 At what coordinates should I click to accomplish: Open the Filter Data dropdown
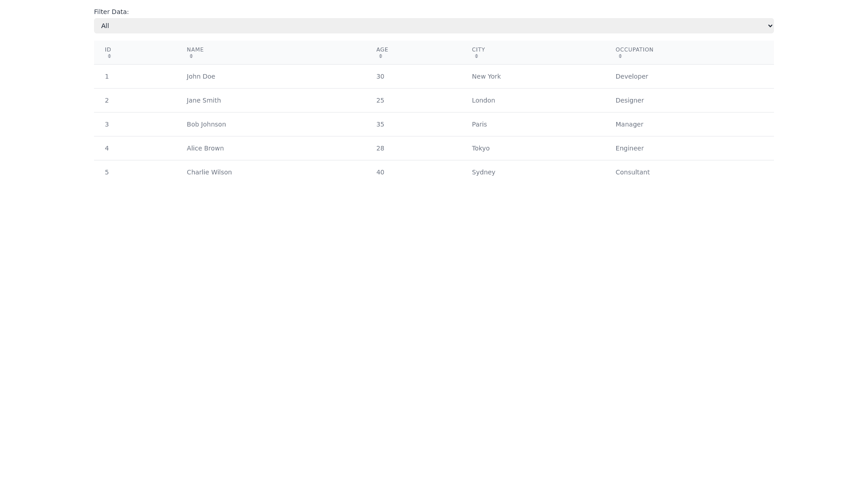pyautogui.click(x=433, y=26)
